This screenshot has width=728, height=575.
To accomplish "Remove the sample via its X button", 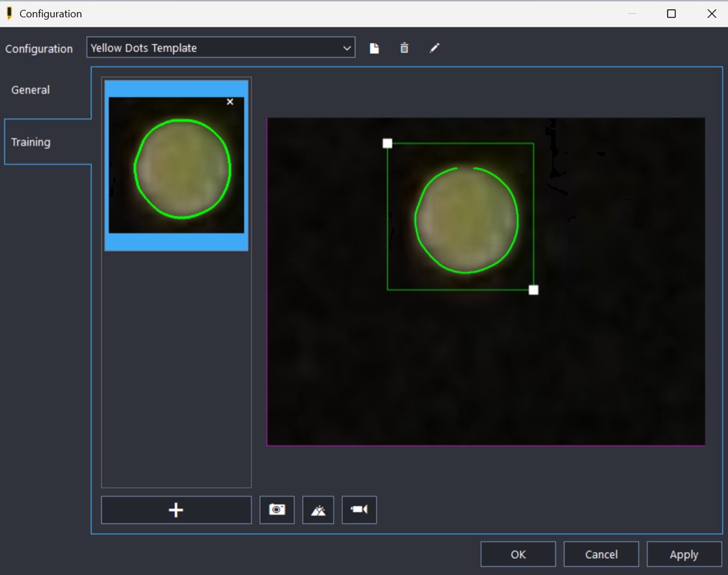I will pos(230,102).
